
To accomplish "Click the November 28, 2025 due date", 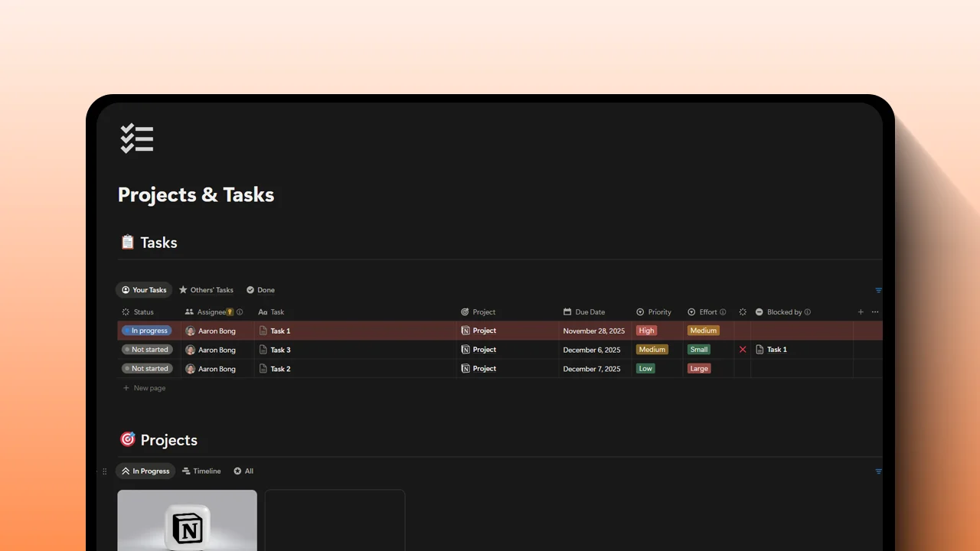I will click(593, 331).
